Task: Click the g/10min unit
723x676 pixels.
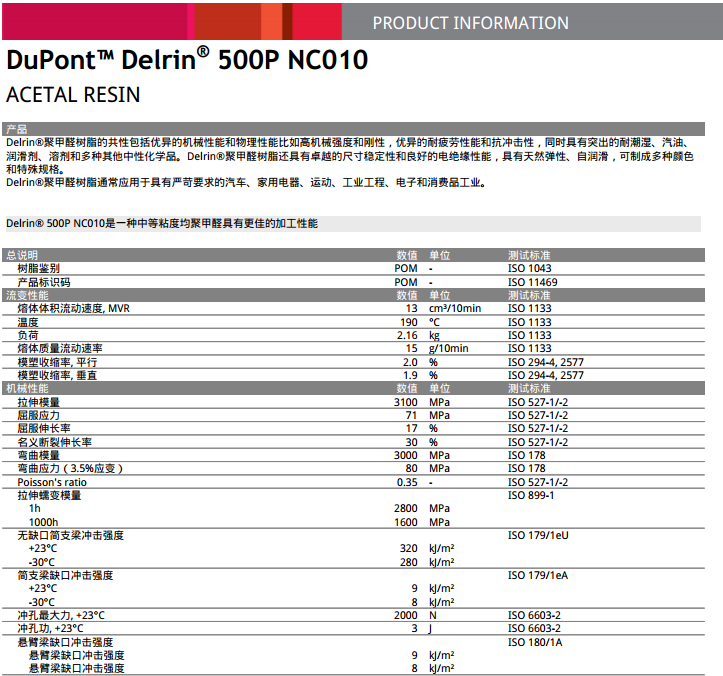Action: pos(449,349)
